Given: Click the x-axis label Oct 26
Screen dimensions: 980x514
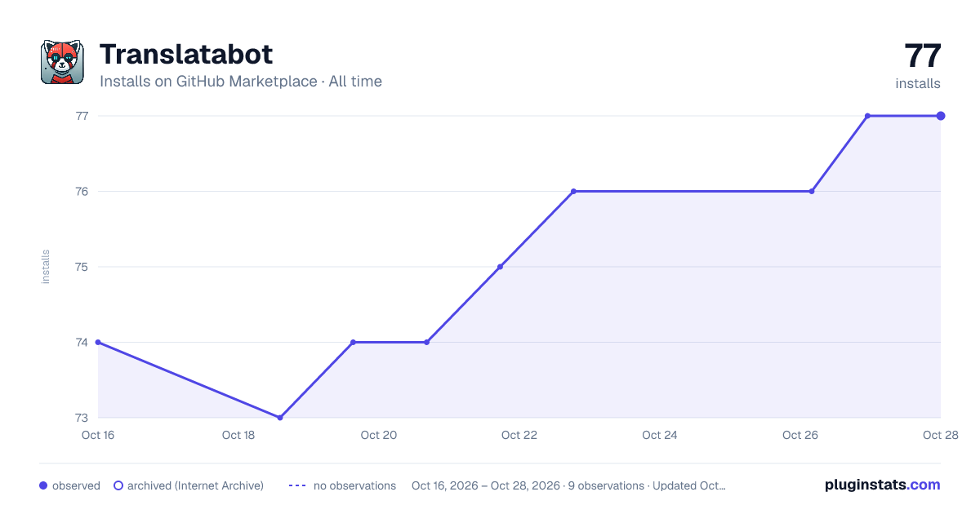Looking at the screenshot, I should 800,435.
